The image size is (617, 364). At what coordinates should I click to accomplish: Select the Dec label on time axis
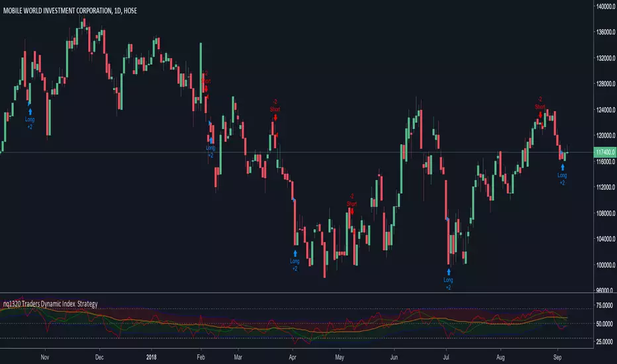pyautogui.click(x=99, y=357)
